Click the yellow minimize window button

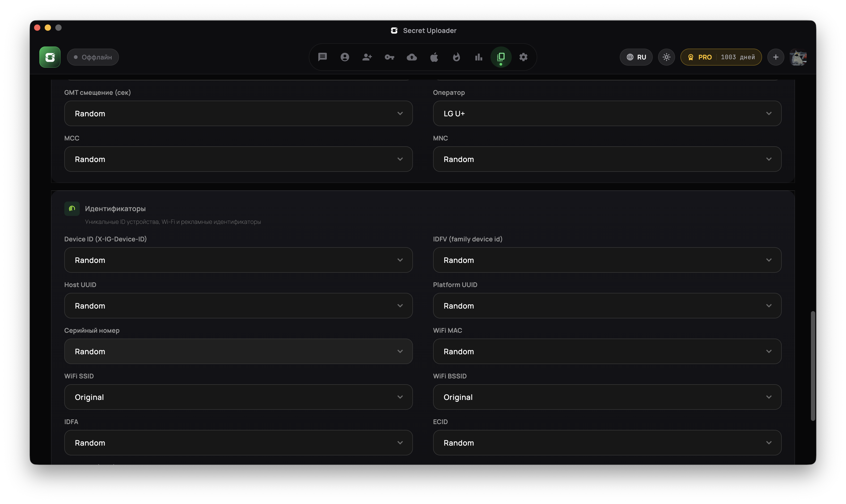48,28
